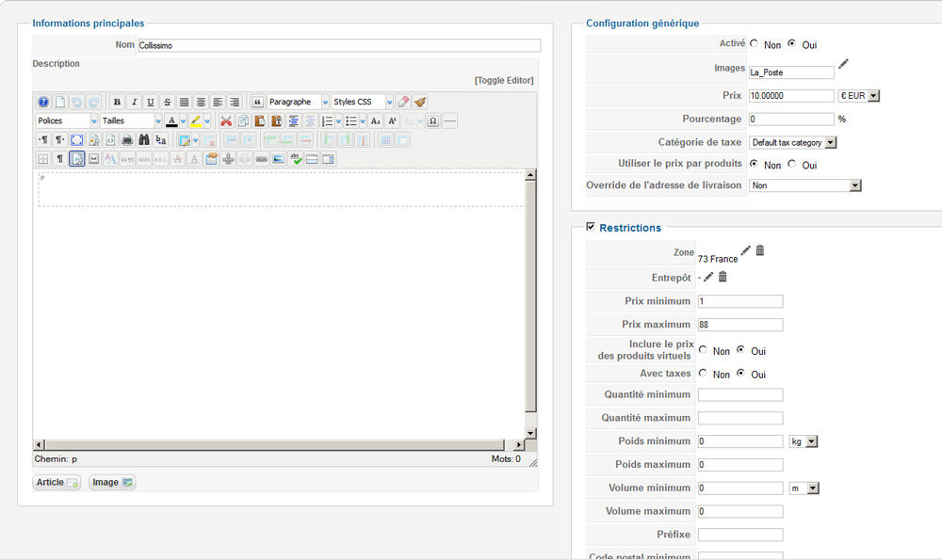The height and width of the screenshot is (560, 942).
Task: Set Utiliser le prix par produits to Oui
Action: (x=792, y=164)
